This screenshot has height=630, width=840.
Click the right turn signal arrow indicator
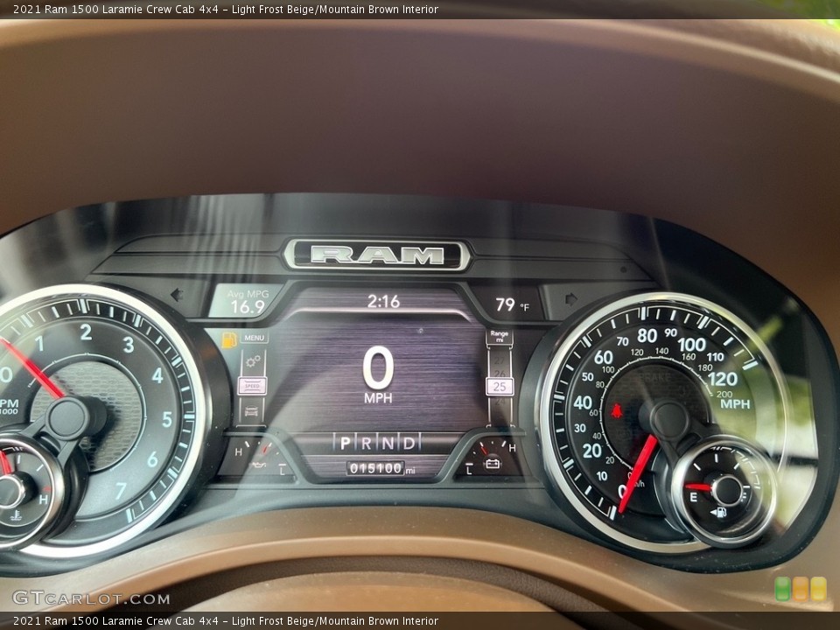pos(571,299)
